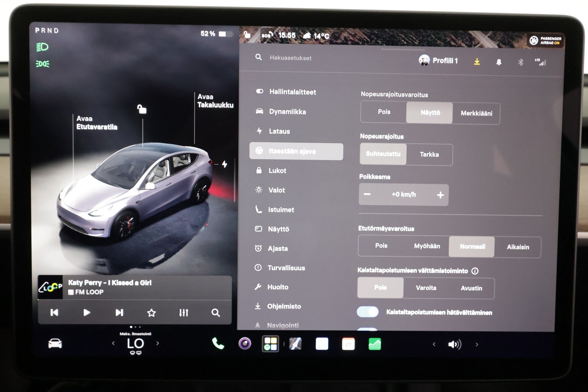This screenshot has width=588, height=392.
Task: Open the Profiili 1 driver profile
Action: pyautogui.click(x=438, y=61)
